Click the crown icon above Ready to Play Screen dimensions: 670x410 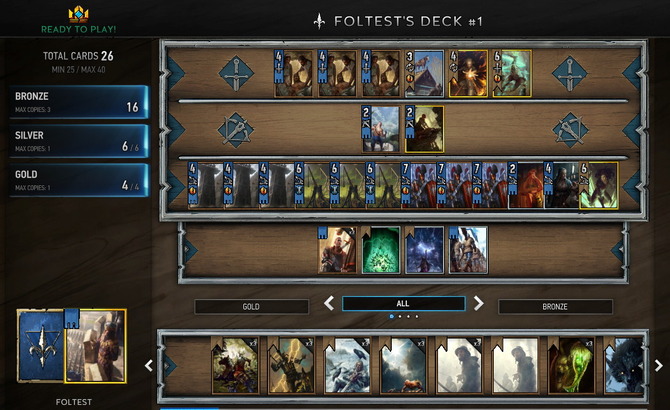click(x=78, y=14)
